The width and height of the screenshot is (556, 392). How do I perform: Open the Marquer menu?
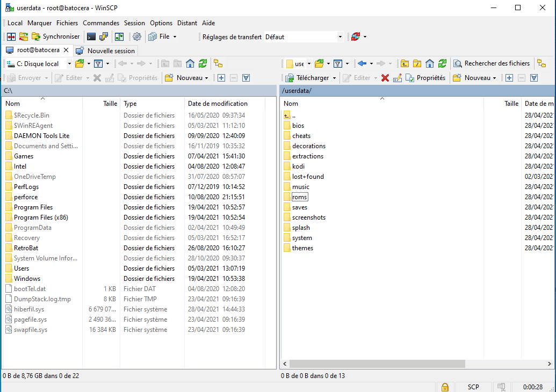pos(39,23)
